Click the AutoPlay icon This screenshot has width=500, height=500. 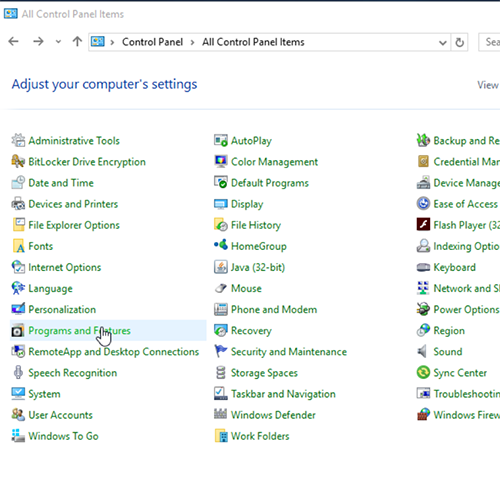(x=221, y=140)
